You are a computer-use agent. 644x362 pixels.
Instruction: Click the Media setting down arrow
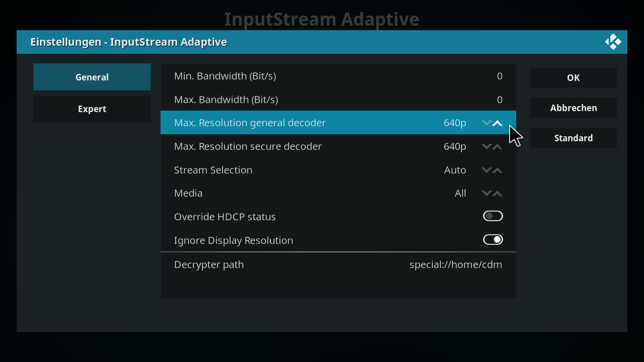point(487,194)
